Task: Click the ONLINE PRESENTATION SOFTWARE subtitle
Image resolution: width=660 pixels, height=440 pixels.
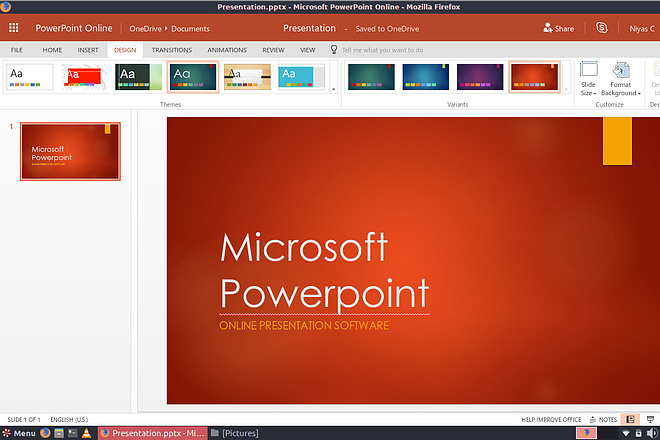Action: click(x=304, y=325)
